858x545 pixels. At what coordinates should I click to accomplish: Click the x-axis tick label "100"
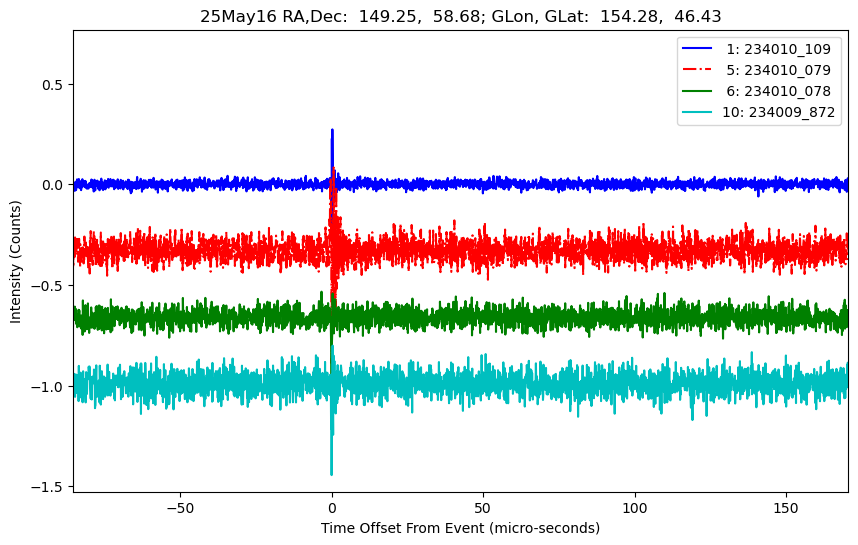[635, 508]
